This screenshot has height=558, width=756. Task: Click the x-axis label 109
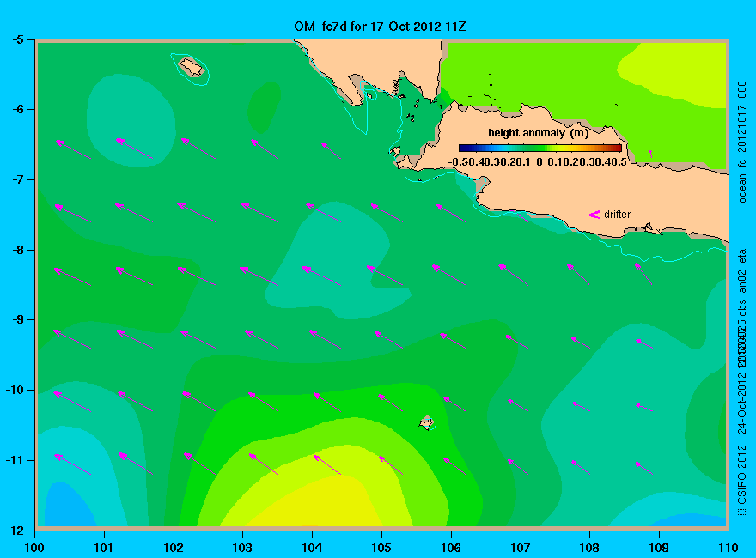point(659,548)
